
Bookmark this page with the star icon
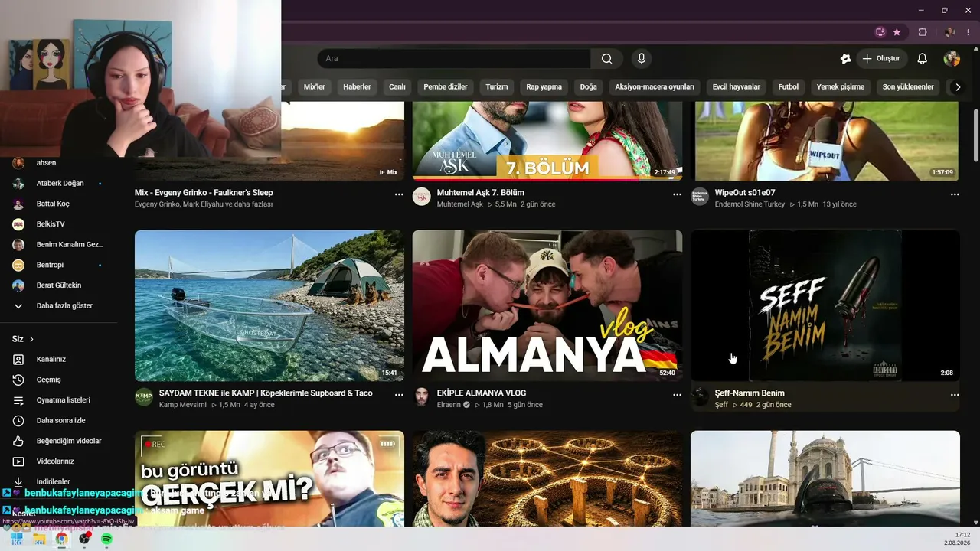click(897, 32)
